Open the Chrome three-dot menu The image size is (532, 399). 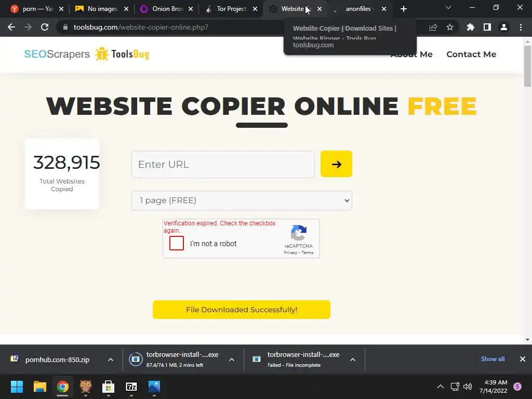point(521,27)
